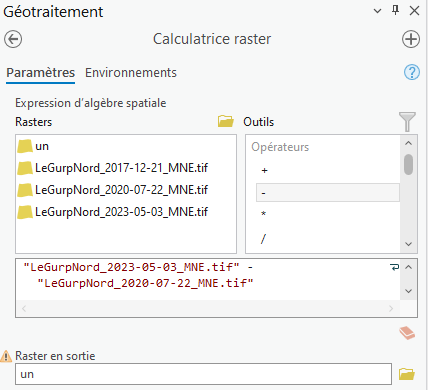This screenshot has width=428, height=390.
Task: Select the Paramètres tab
Action: click(41, 73)
